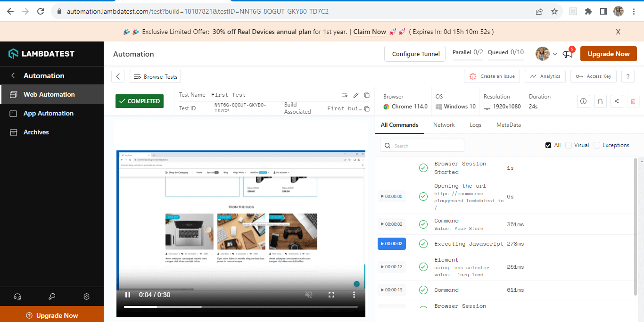Image resolution: width=644 pixels, height=322 pixels.
Task: Click the delete test trash icon
Action: point(633,101)
